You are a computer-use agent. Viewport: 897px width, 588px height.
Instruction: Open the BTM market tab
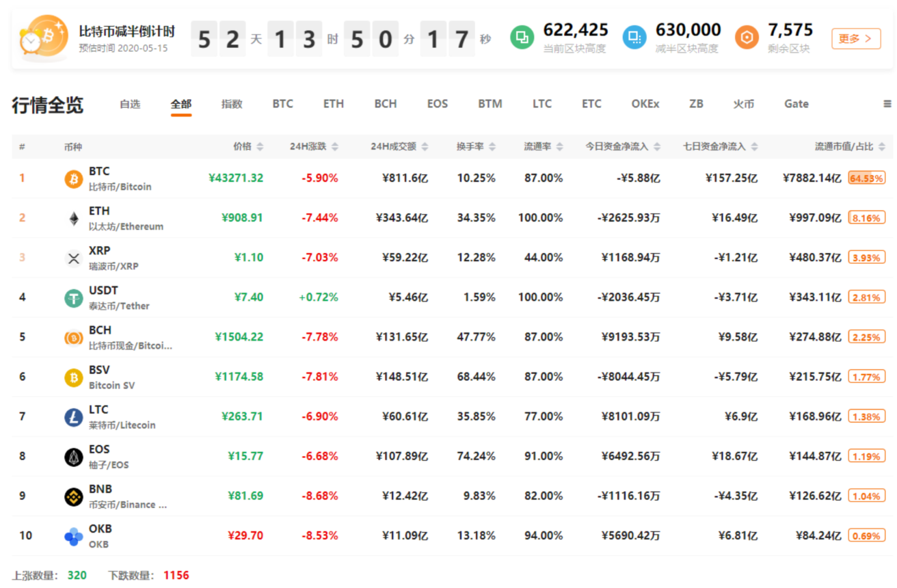(490, 104)
